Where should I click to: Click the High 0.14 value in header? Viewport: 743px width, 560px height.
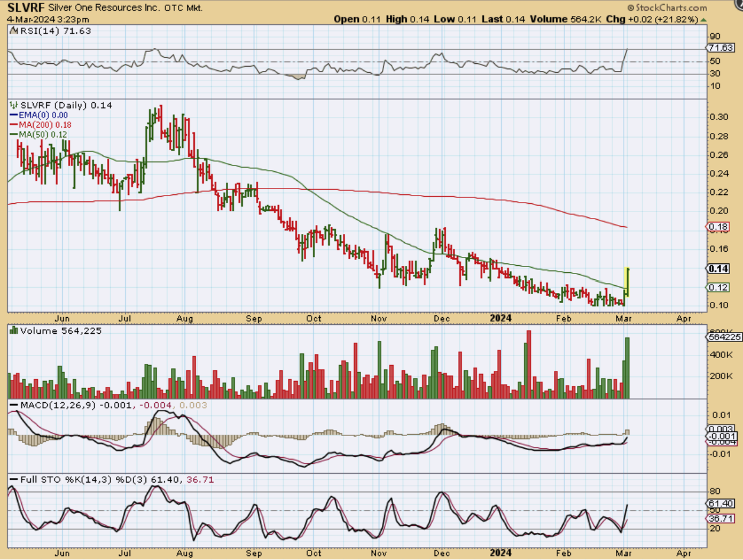tap(407, 19)
